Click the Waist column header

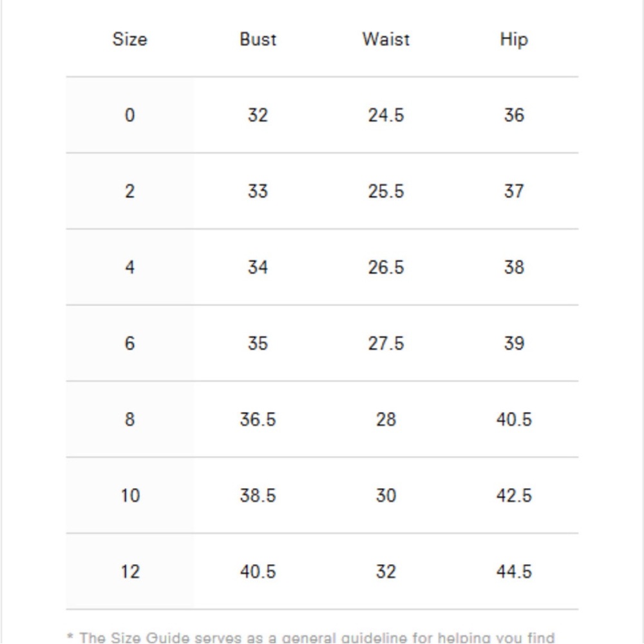386,39
